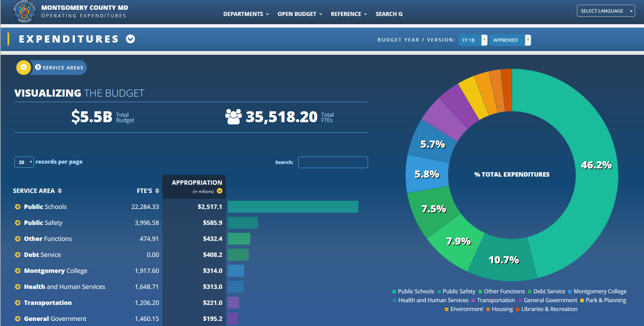
Task: Click the arrow icon next to Public Schools
Action: click(x=18, y=207)
